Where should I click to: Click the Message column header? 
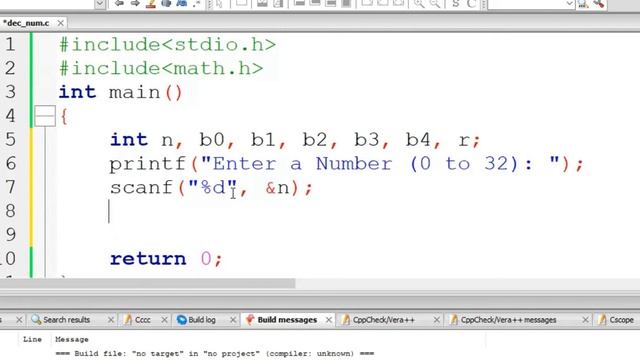pos(72,340)
